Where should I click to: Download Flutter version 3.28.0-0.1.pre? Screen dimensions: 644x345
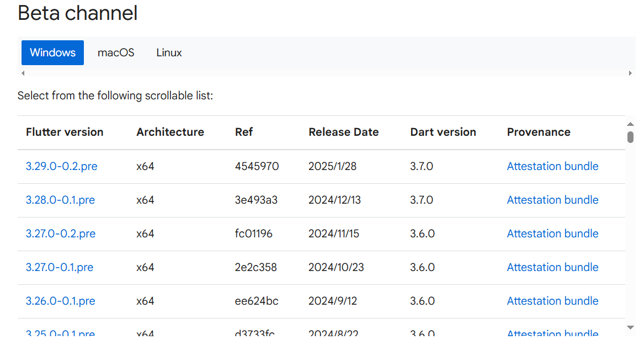pyautogui.click(x=60, y=200)
